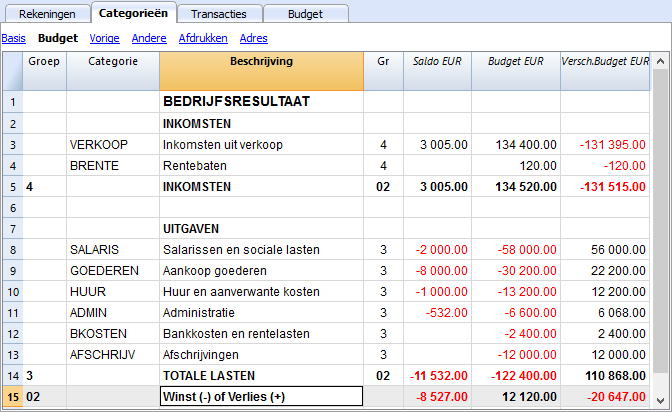The height and width of the screenshot is (412, 672).
Task: Switch to the Andere view
Action: (149, 38)
